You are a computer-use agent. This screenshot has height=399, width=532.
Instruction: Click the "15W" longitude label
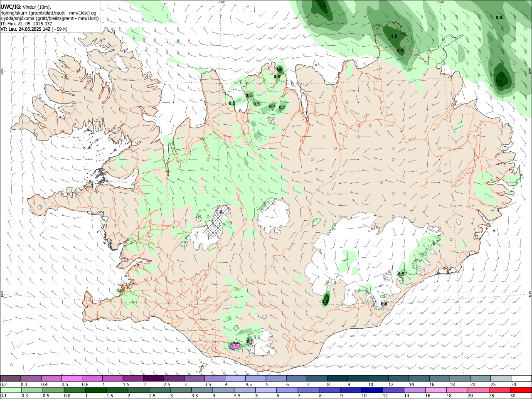tap(440, 2)
